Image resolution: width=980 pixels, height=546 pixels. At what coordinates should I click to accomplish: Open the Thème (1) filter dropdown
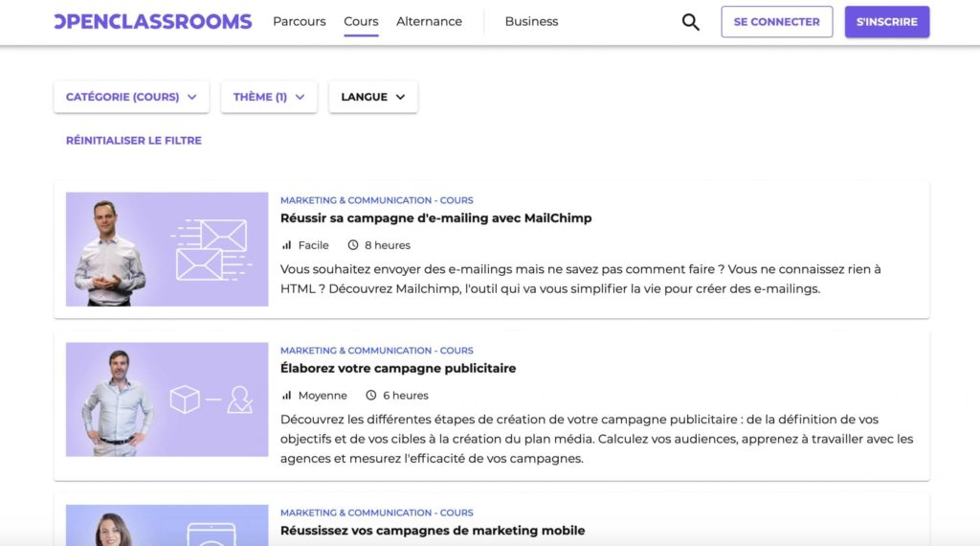point(269,97)
